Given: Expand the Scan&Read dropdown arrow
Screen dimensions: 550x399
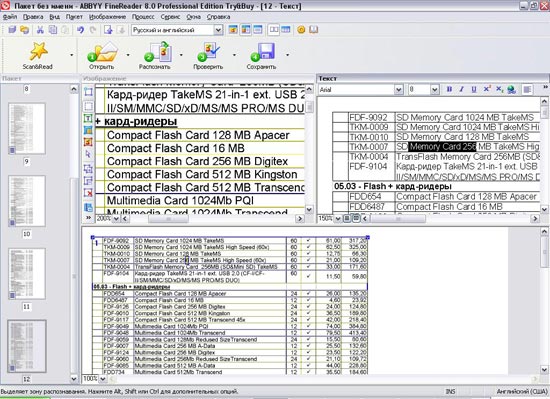Looking at the screenshot, I should [72, 55].
